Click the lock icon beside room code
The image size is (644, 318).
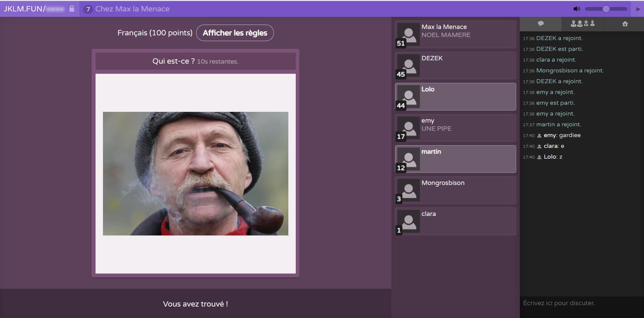(x=72, y=9)
